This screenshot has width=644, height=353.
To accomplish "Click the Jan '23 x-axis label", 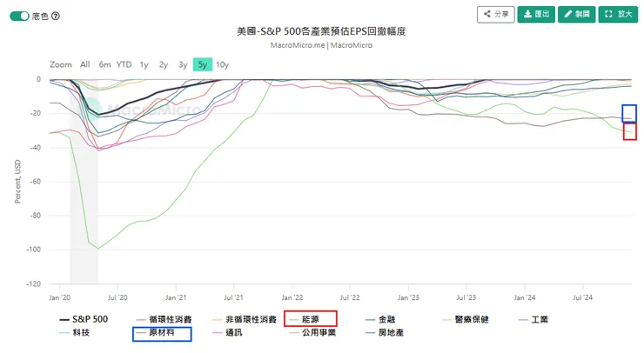I will pos(408,297).
